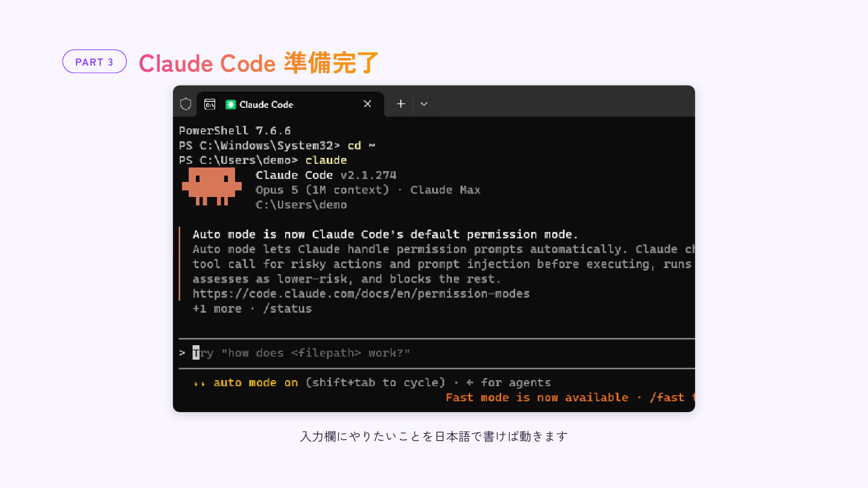Click 'Claude Code v2.1.274' version text

(x=326, y=175)
